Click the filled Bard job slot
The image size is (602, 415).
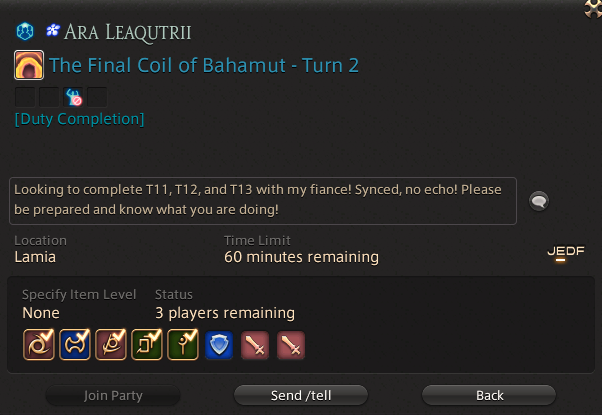click(x=111, y=344)
